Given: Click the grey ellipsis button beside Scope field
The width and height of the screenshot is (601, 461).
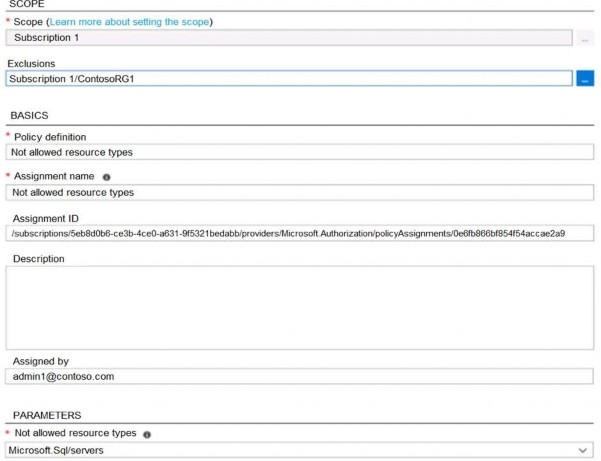Looking at the screenshot, I should (x=585, y=38).
